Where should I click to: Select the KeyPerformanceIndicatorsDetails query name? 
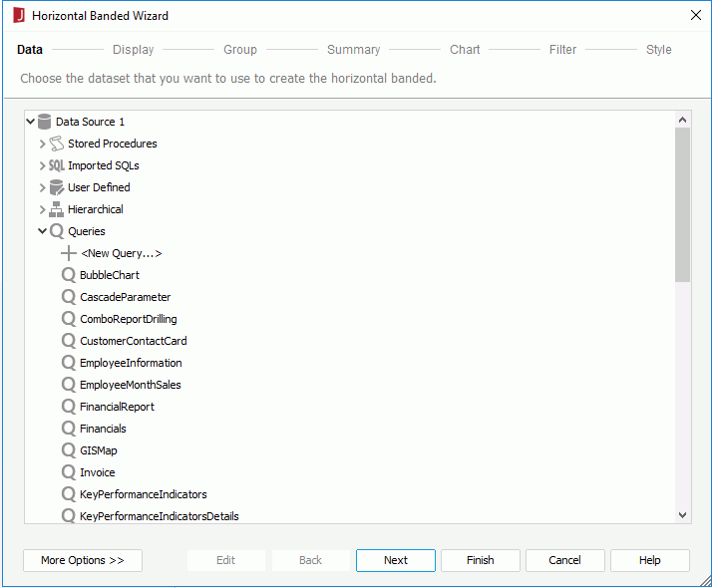point(160,516)
